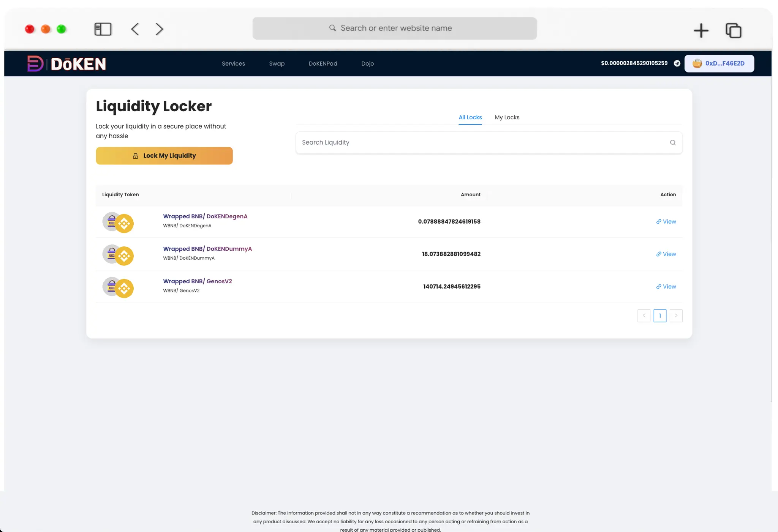This screenshot has width=778, height=532.
Task: Click the Wrapped BNB/DoKENDegenA token pair icon
Action: (118, 222)
